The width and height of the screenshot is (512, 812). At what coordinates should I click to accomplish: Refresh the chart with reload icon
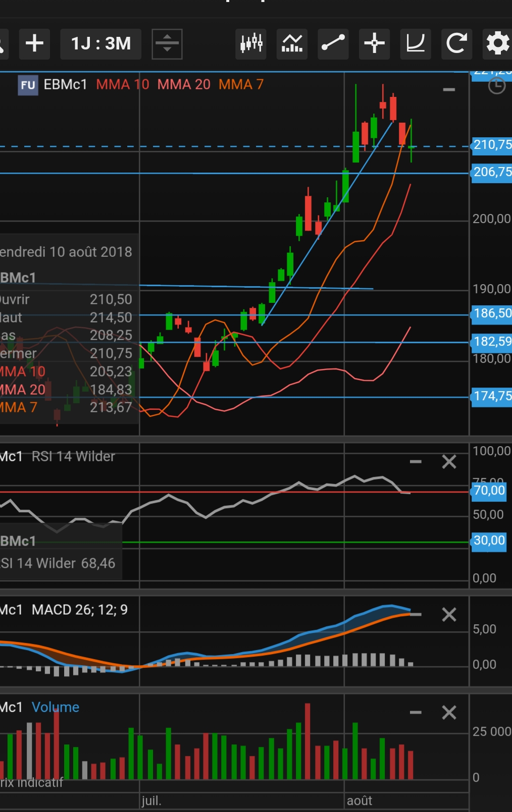coord(456,44)
